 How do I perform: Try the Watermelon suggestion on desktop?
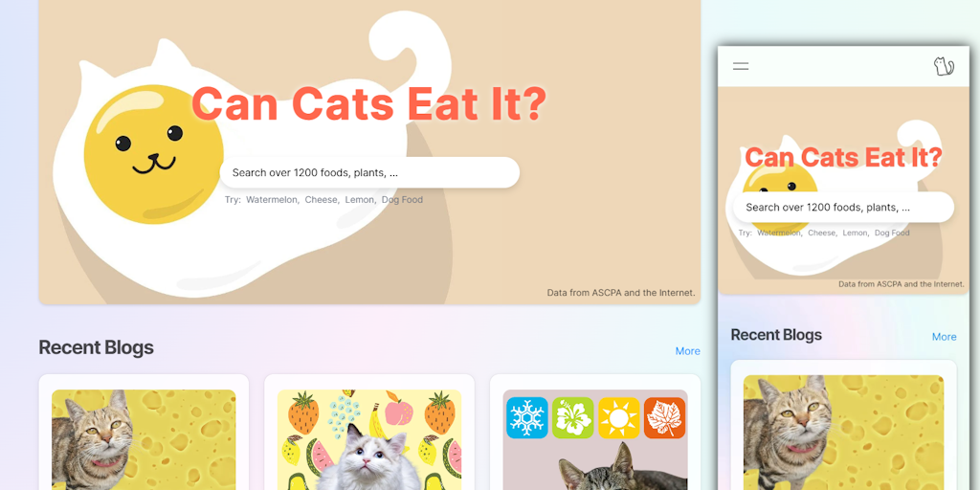coord(273,200)
